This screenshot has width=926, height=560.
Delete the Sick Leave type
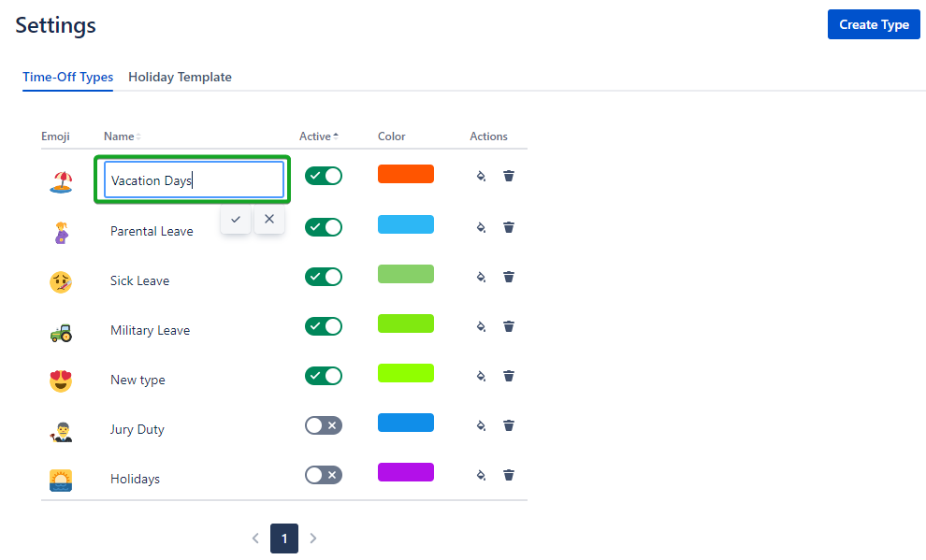[509, 277]
